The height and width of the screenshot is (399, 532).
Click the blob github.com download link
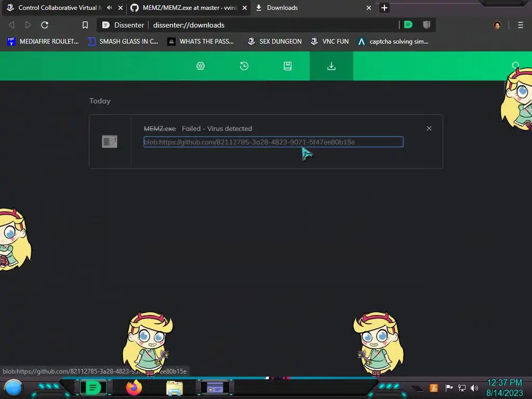[x=273, y=142]
